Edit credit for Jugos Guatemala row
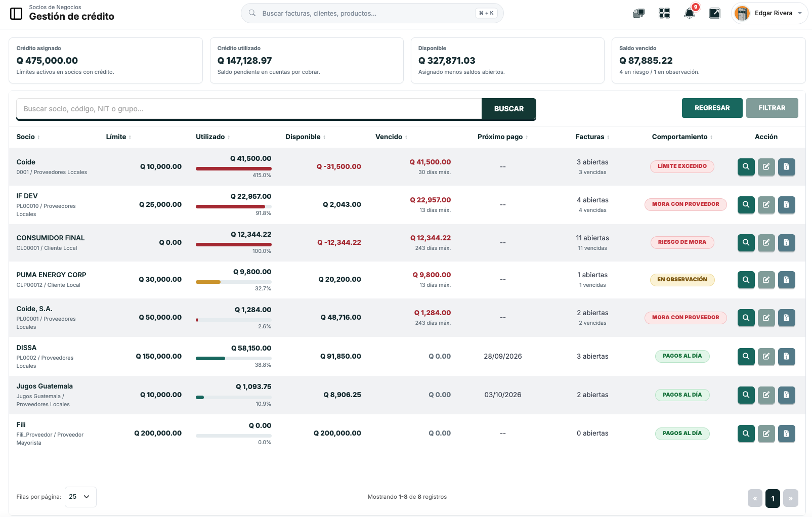This screenshot has height=517, width=812. (766, 395)
